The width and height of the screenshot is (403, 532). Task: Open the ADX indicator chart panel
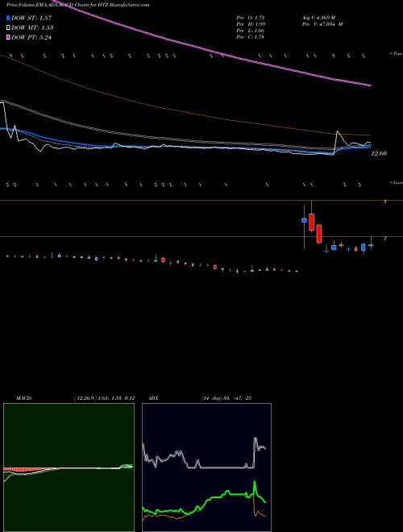click(206, 468)
